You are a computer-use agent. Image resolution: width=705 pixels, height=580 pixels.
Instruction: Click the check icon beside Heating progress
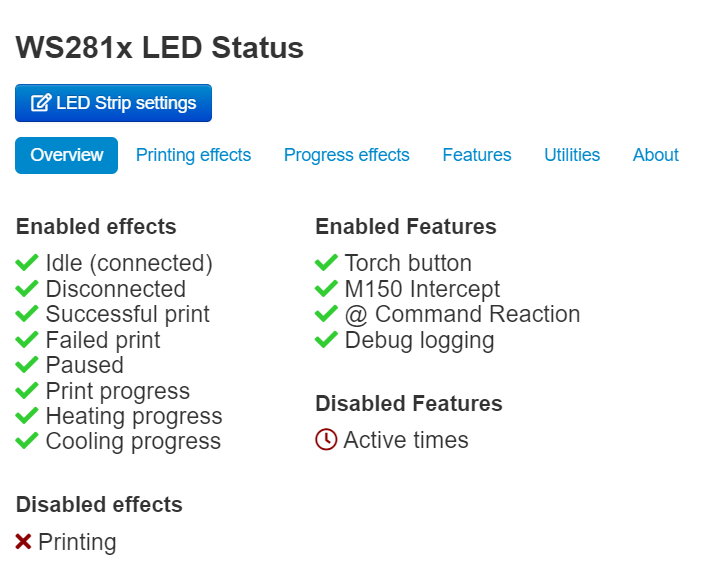click(27, 416)
